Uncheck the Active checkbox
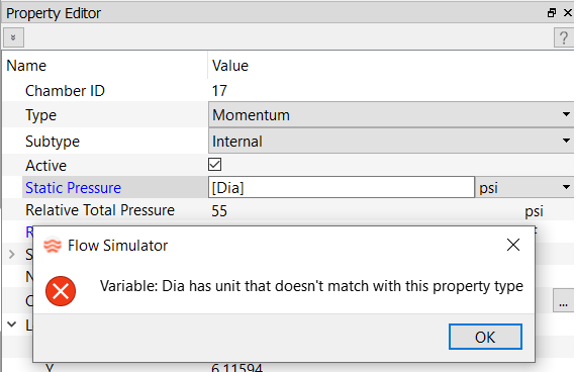Image resolution: width=576 pixels, height=372 pixels. (215, 165)
